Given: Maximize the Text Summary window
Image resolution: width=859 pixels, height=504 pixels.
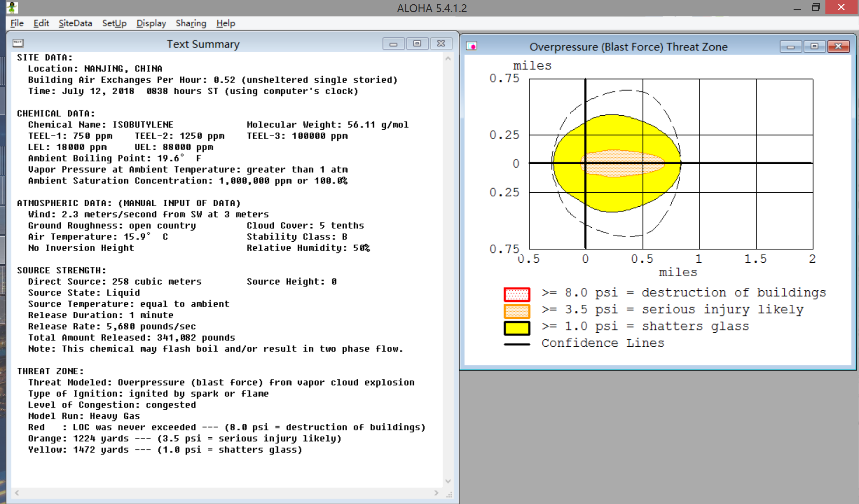Looking at the screenshot, I should click(417, 44).
